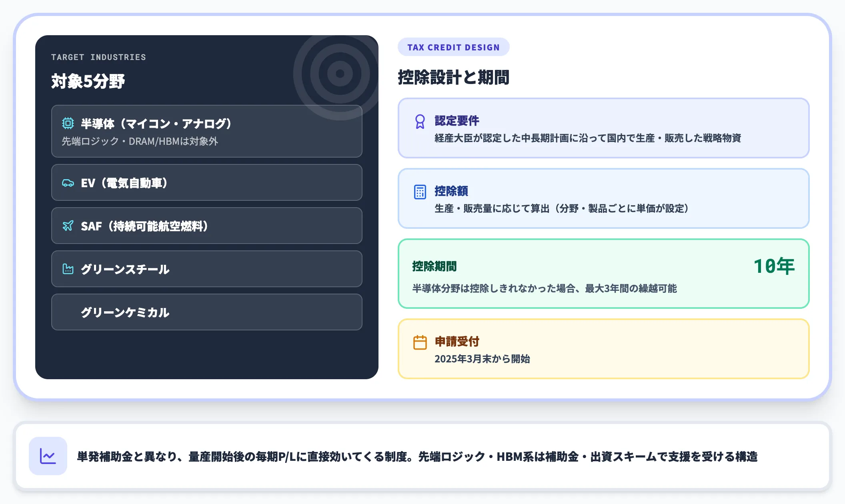845x504 pixels.
Task: Click the 控除期間 title
Action: point(435,266)
